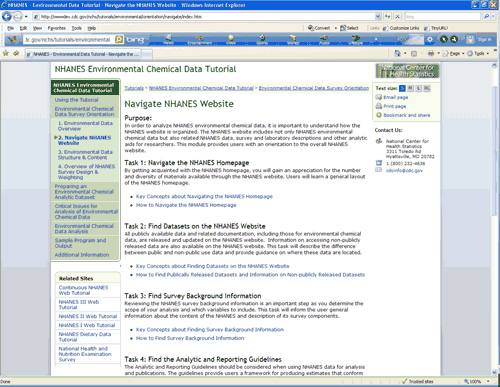Open Key Concepts about Finding Datasets link
500x387 pixels.
(x=212, y=266)
